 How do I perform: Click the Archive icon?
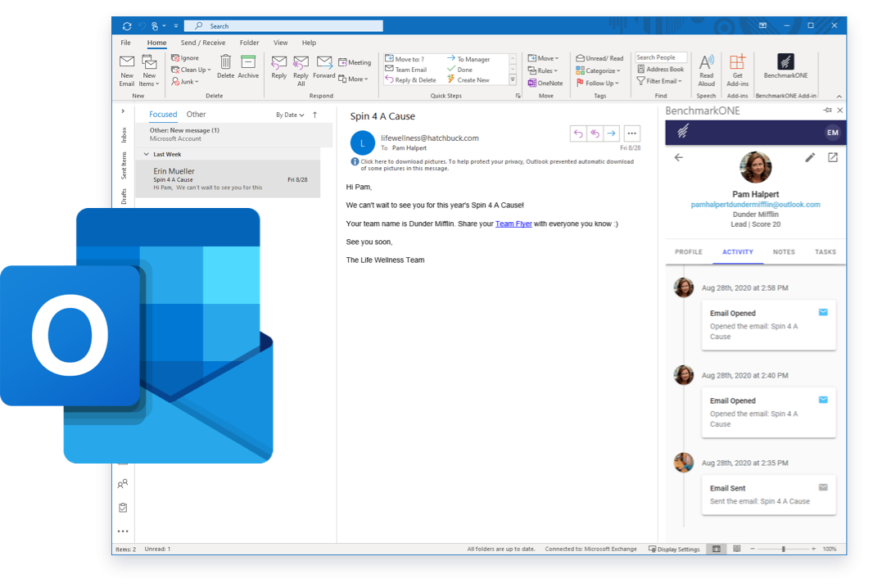tap(248, 61)
